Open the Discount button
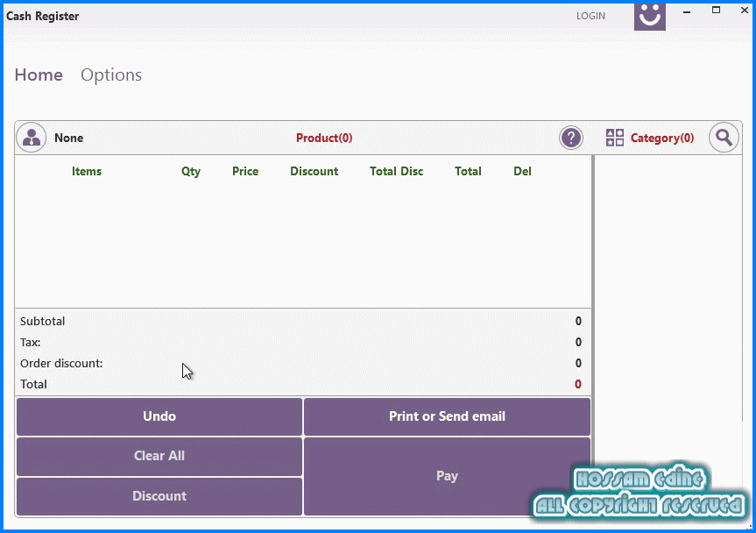756x533 pixels. click(x=159, y=496)
